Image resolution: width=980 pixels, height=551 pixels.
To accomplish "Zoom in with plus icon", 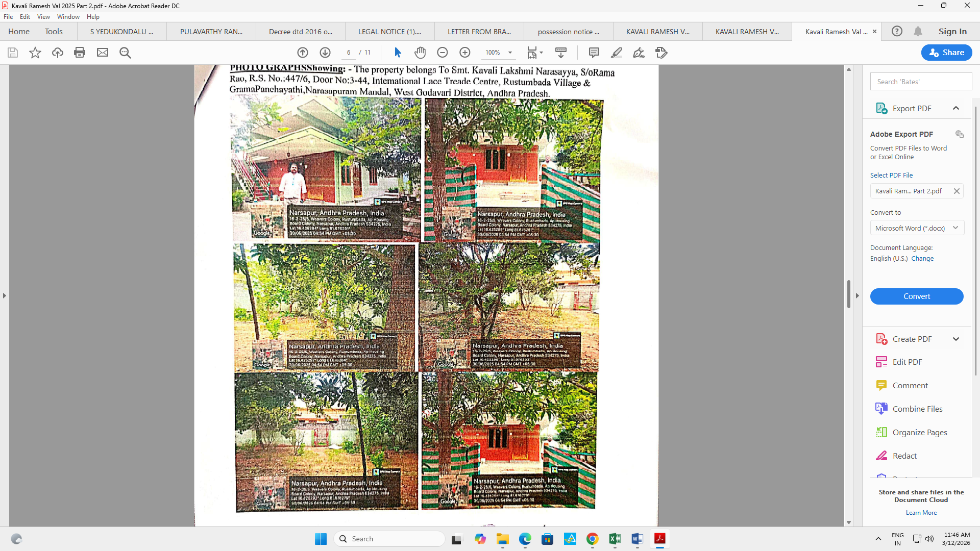I will click(465, 53).
